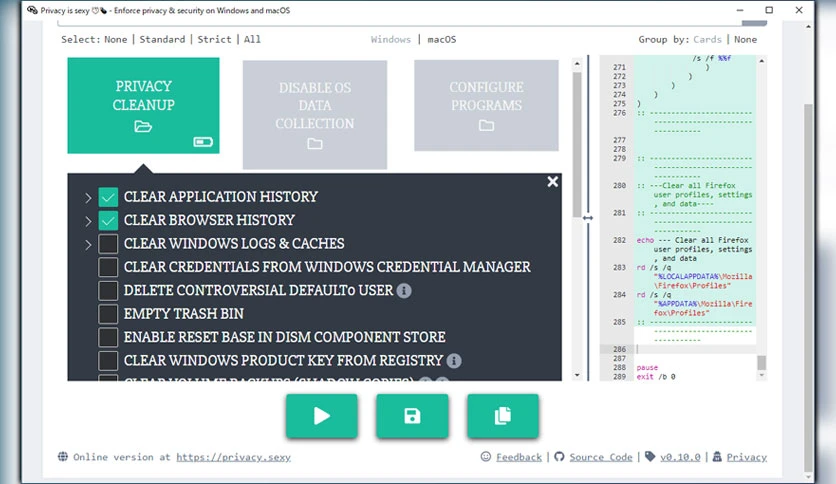This screenshot has width=836, height=484.
Task: Open the v0.10.0 version link
Action: pos(680,457)
